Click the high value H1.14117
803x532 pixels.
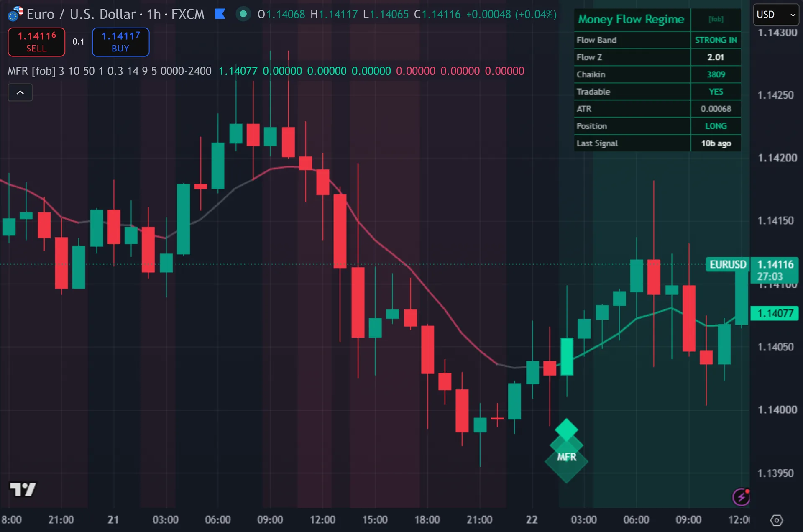(334, 15)
